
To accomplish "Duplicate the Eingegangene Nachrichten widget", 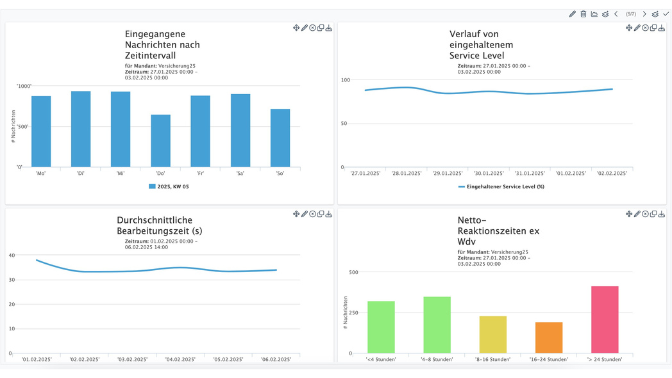I will pos(321,28).
